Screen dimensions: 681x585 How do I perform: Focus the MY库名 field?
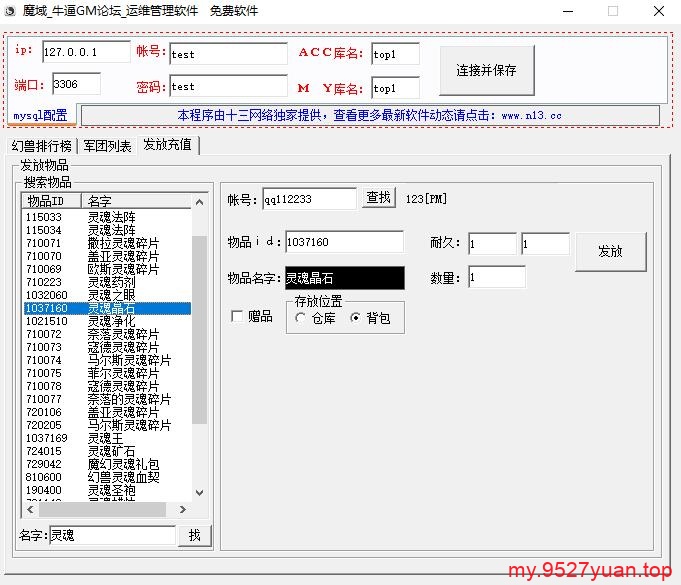tap(395, 88)
